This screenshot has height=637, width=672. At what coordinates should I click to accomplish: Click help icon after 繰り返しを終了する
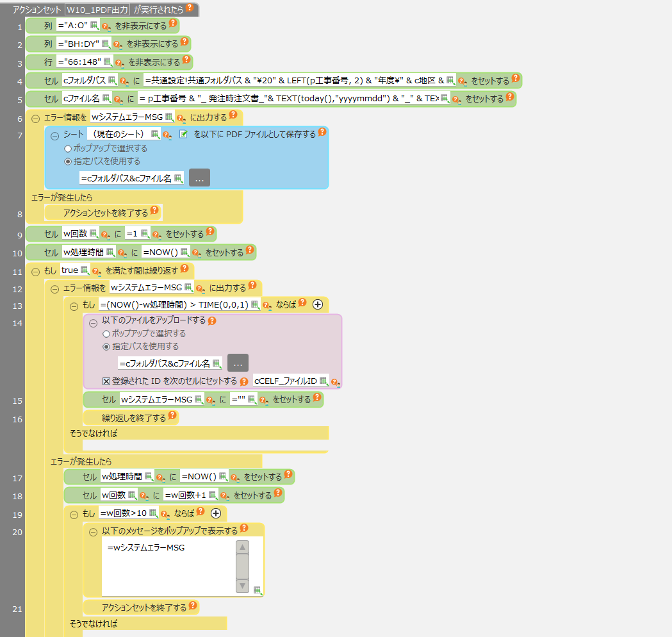point(172,417)
